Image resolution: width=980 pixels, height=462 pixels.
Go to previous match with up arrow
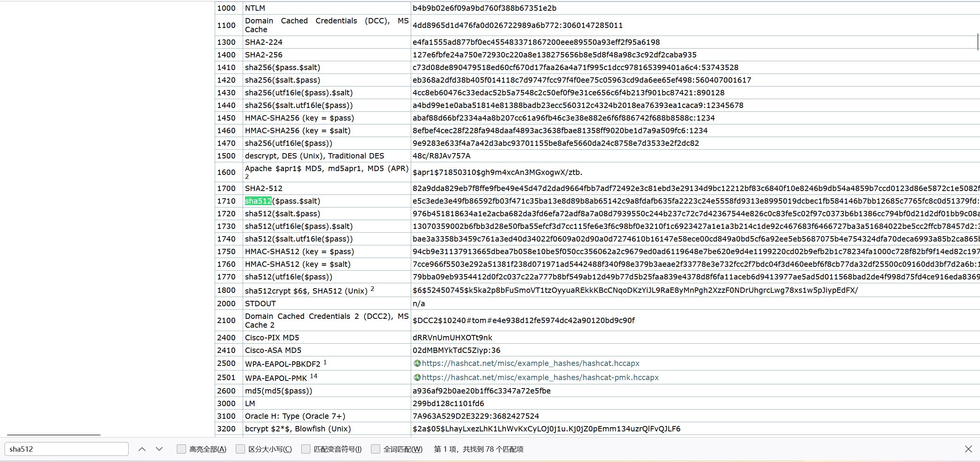click(x=142, y=449)
